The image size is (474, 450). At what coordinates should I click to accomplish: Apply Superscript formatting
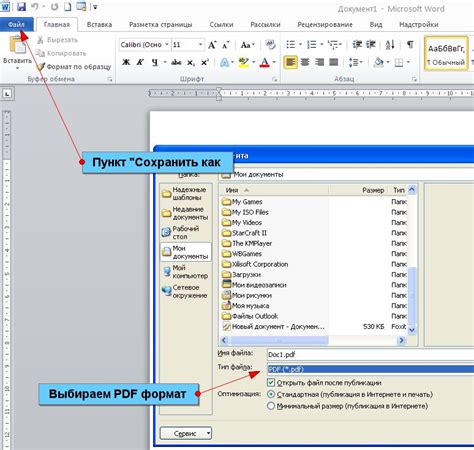[205, 62]
